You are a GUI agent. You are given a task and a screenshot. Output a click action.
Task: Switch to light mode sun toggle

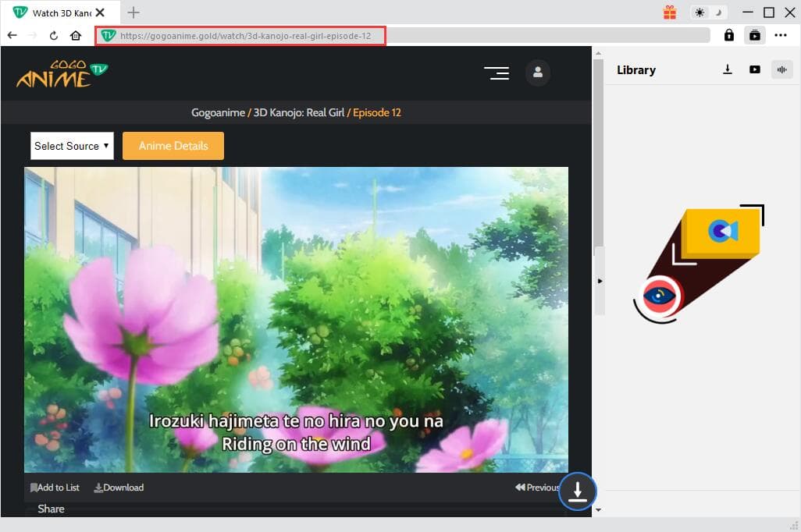[700, 12]
